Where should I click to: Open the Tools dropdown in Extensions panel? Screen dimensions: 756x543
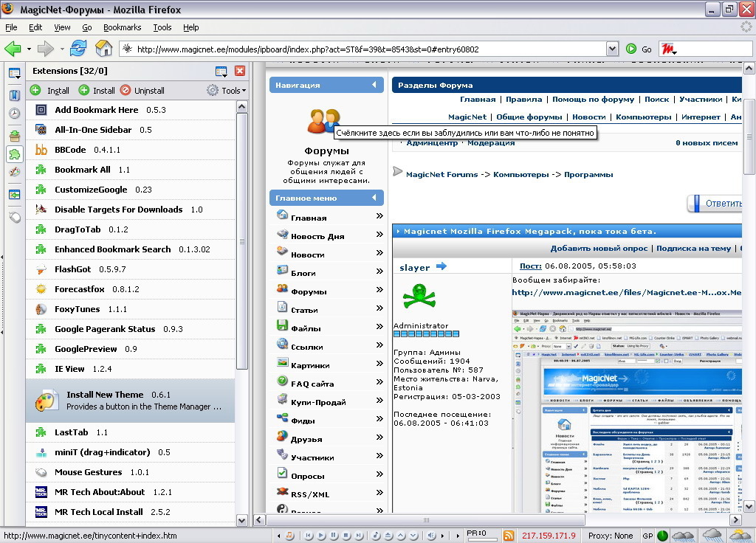pos(227,91)
